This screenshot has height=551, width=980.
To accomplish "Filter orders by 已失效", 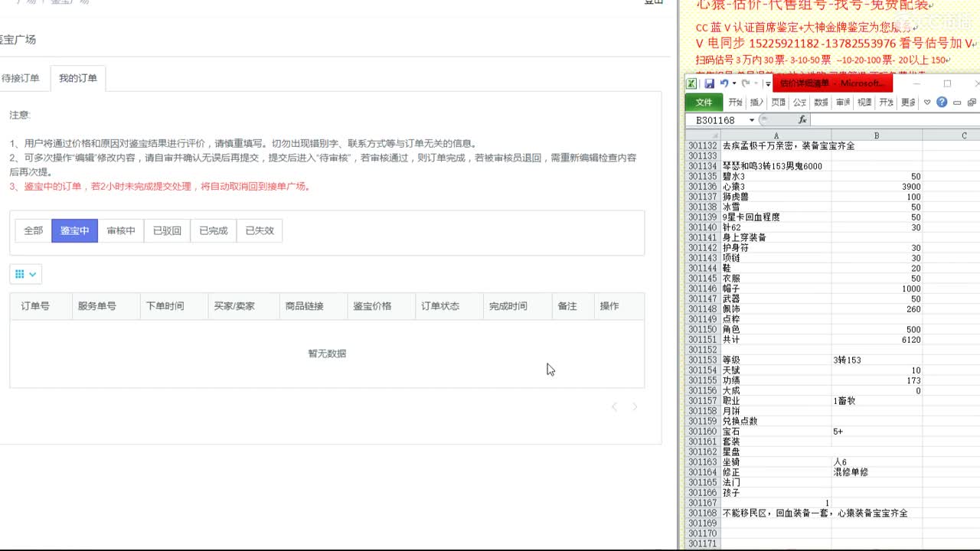I will click(260, 230).
